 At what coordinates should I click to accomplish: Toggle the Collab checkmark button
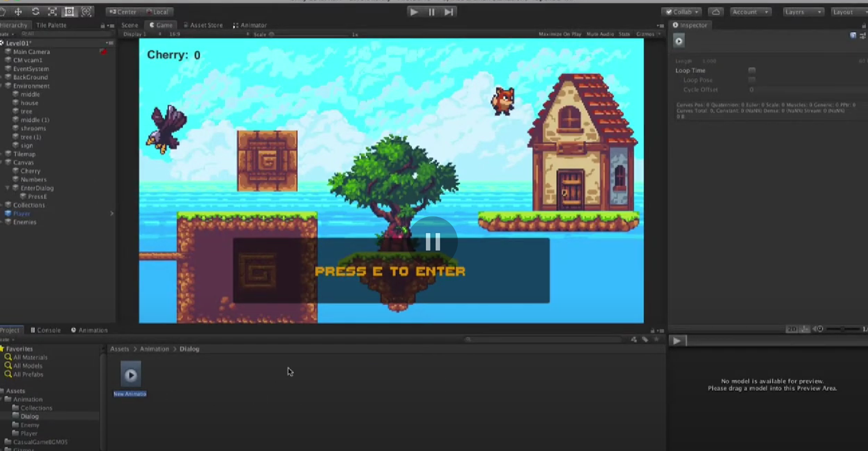pyautogui.click(x=681, y=12)
